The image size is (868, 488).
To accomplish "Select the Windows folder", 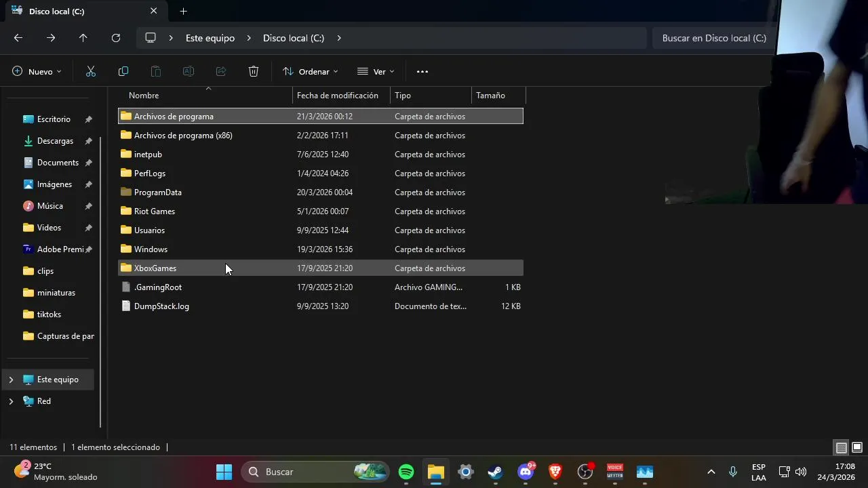I will point(321,249).
